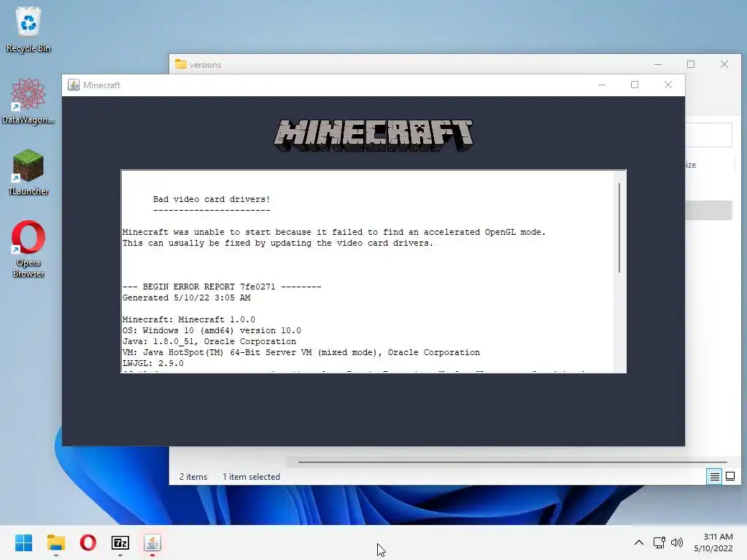Image resolution: width=747 pixels, height=560 pixels.
Task: Open the Recycle Bin desktop icon
Action: point(28,29)
